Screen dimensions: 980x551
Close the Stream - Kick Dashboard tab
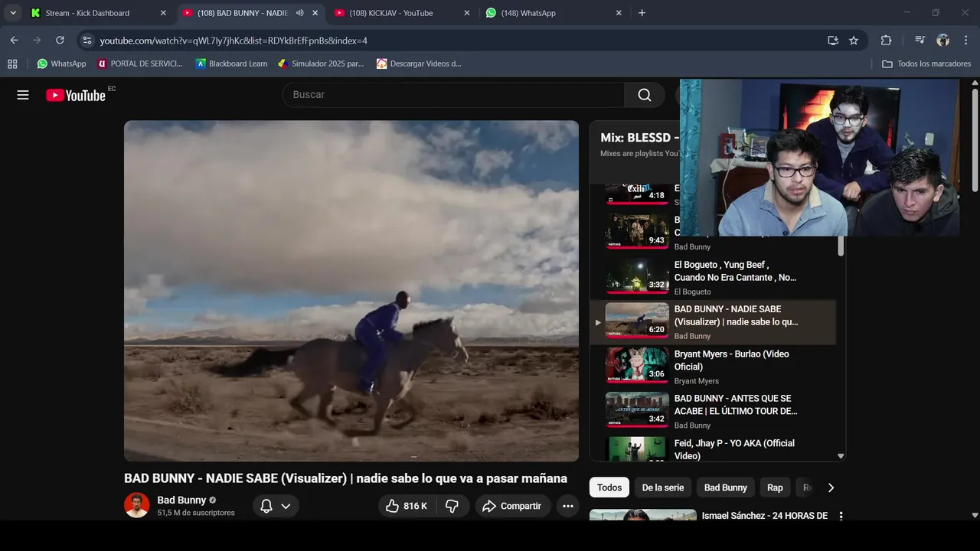click(163, 13)
